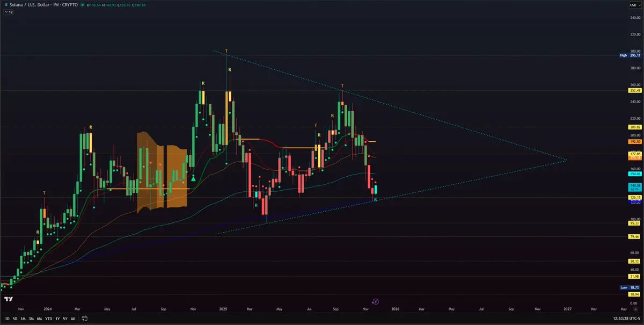Click the 209.82 price level label
The width and height of the screenshot is (644, 325).
635,127
